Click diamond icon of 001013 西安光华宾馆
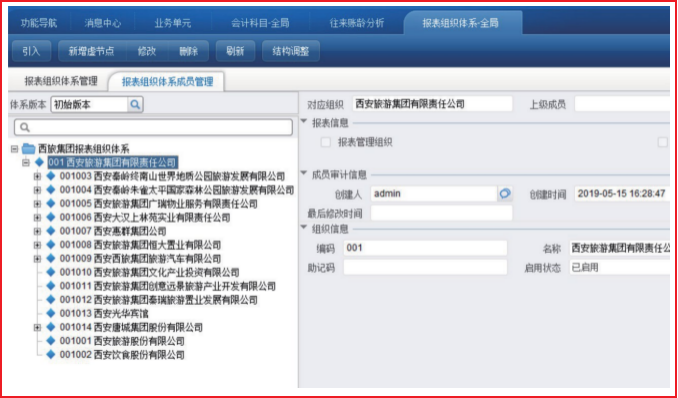This screenshot has width=678, height=398. [51, 313]
